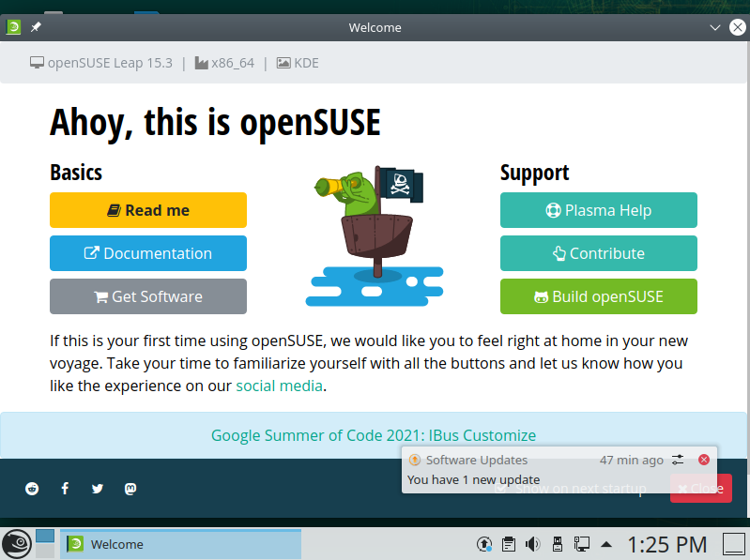Dismiss the Software Updates notification
Screen dimensions: 750x560
704,460
